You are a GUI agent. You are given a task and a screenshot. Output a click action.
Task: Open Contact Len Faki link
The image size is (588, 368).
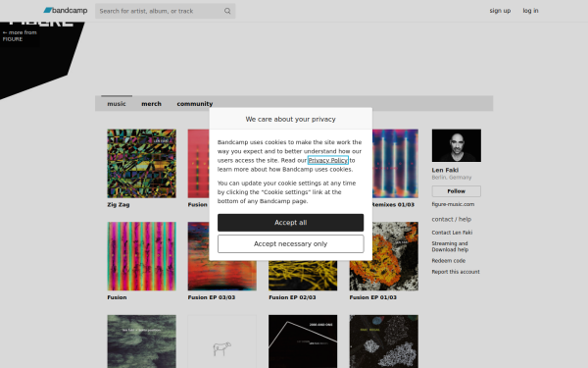point(452,233)
